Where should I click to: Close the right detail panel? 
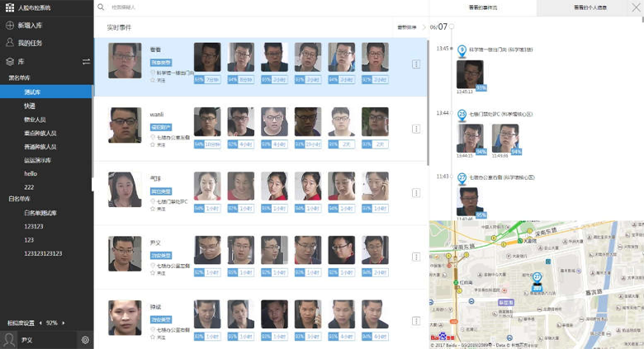635,7
